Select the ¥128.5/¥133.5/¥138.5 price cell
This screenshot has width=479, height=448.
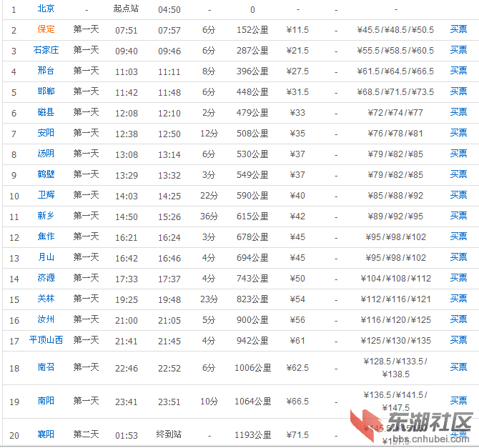pyautogui.click(x=395, y=368)
